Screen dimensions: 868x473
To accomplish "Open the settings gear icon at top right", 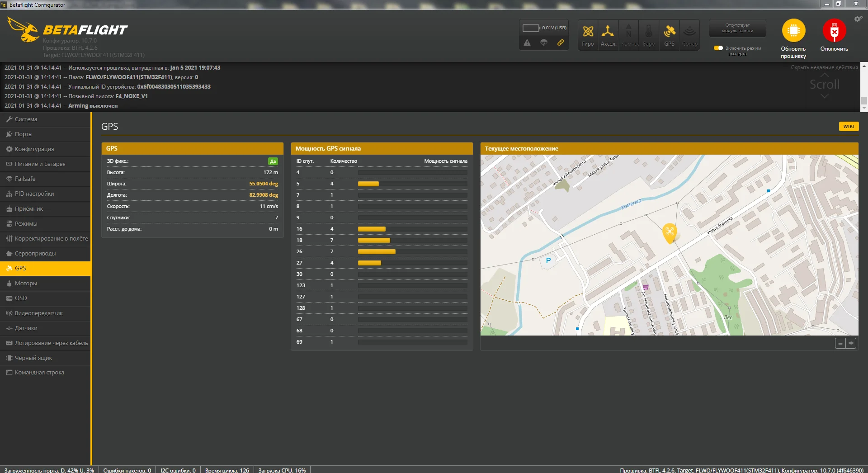I will 858,19.
